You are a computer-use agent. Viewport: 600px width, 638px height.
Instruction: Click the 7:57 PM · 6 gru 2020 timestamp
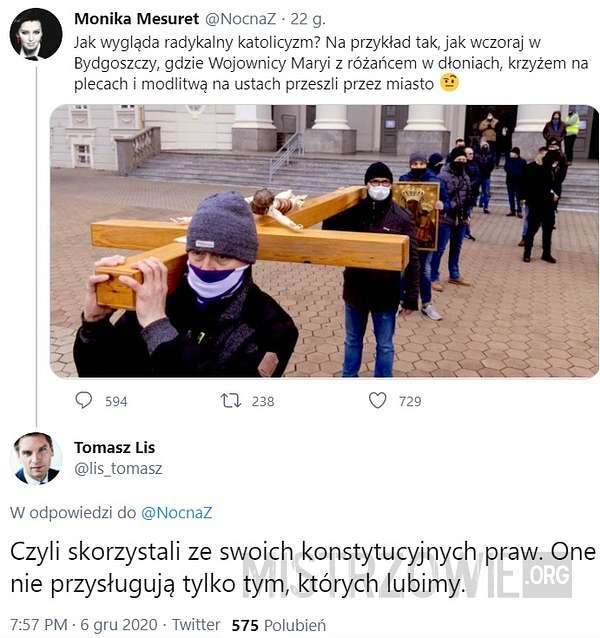[x=84, y=625]
